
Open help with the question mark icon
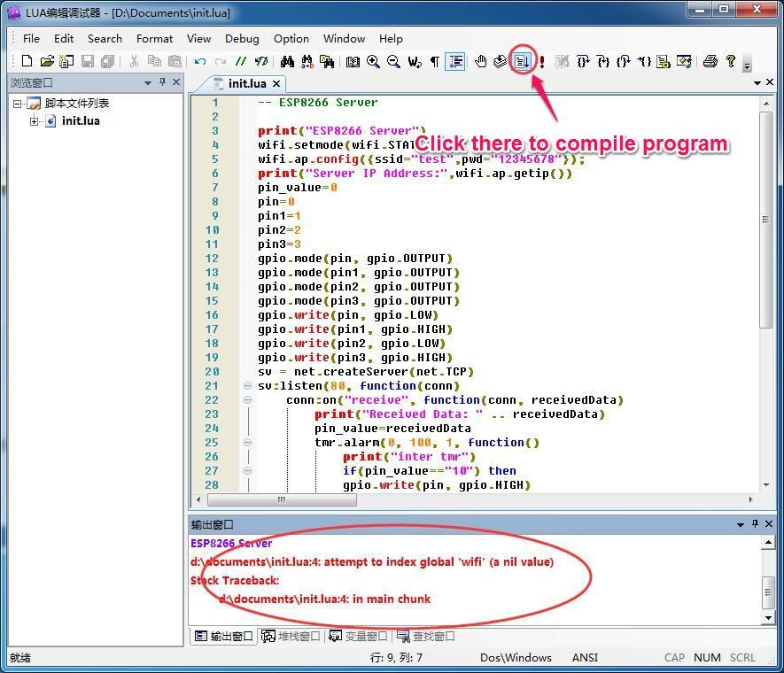click(x=731, y=61)
